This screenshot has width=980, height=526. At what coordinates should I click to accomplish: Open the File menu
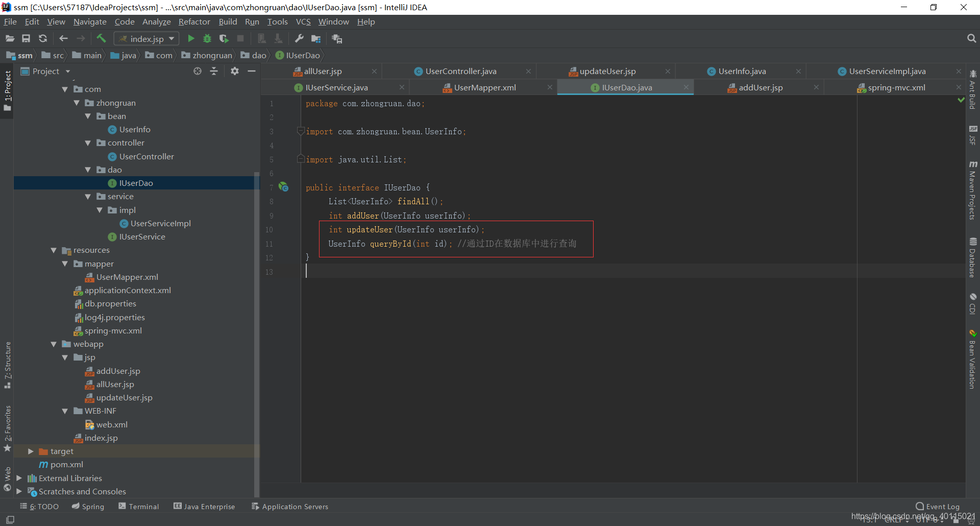10,22
